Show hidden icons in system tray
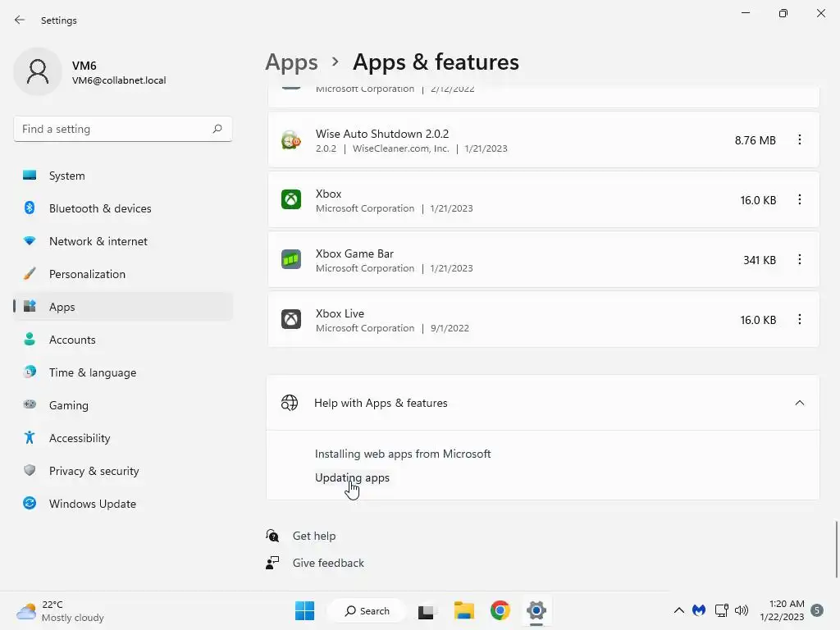 (x=678, y=610)
